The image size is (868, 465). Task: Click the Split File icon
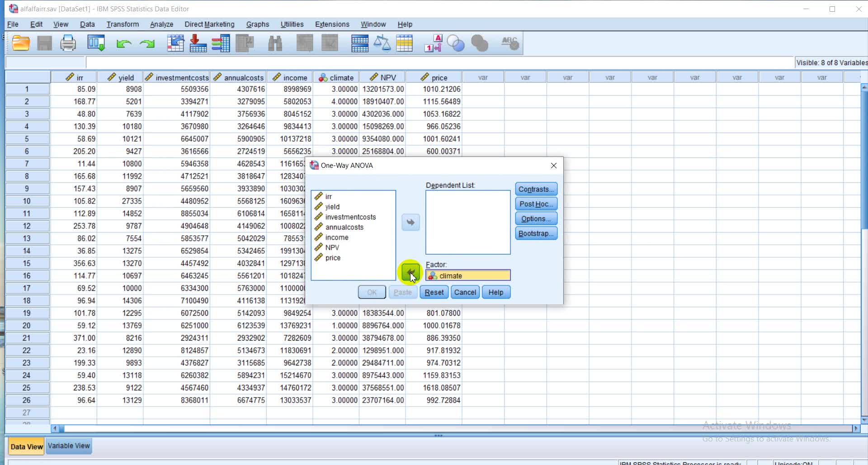click(x=360, y=43)
